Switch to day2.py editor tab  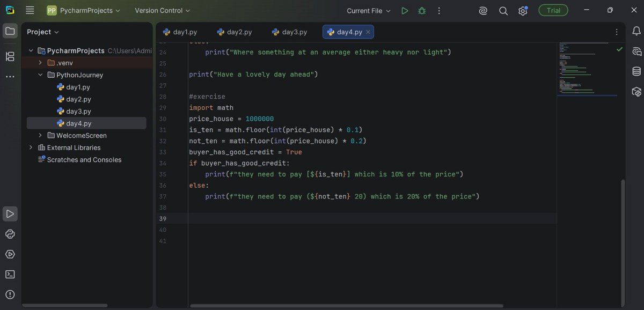(234, 32)
